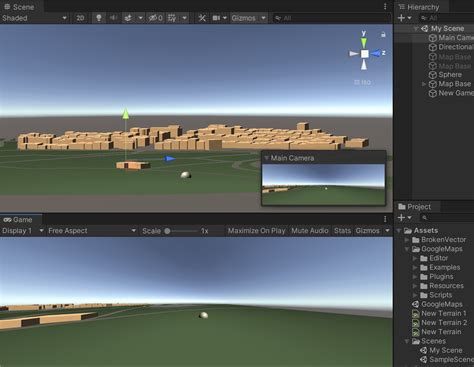The width and height of the screenshot is (474, 367).
Task: Select the GoogleMaps scene asset icon
Action: [x=416, y=304]
